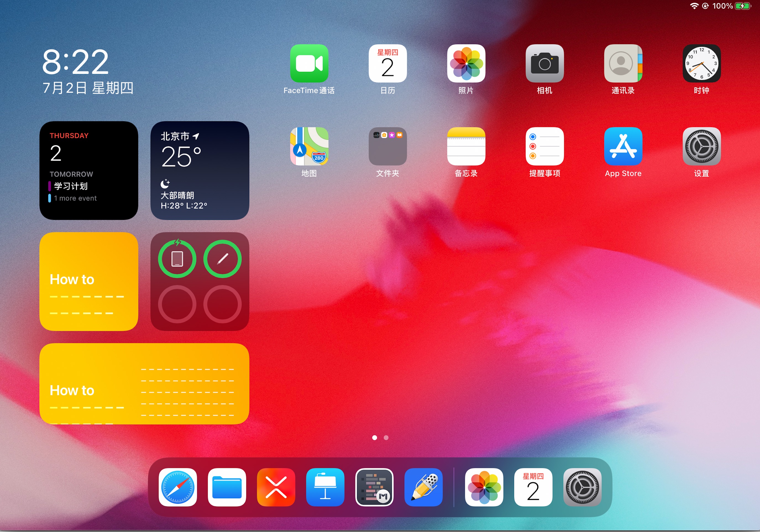
Task: Open the Reminders app
Action: tap(544, 146)
